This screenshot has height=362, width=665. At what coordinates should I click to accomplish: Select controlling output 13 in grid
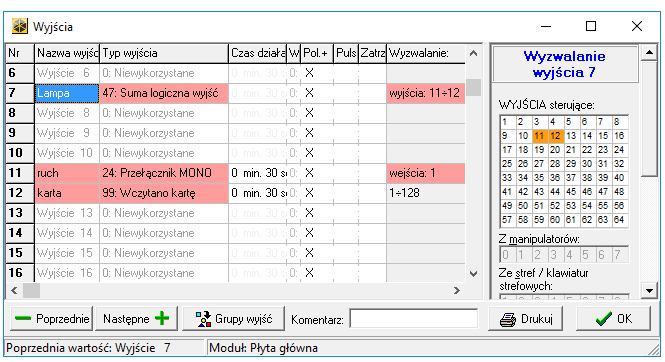click(571, 136)
